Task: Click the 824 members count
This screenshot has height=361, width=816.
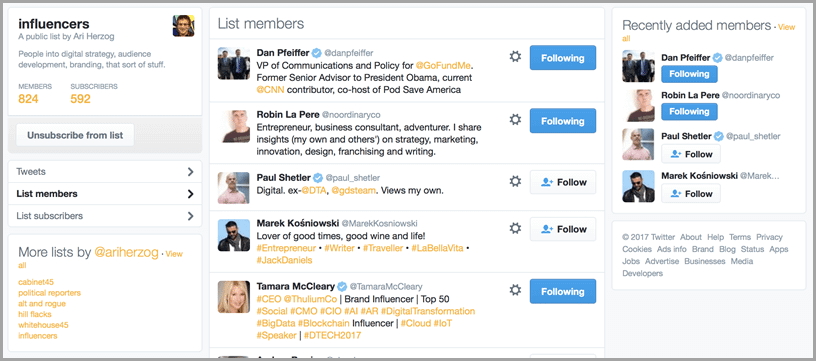Action: [x=28, y=99]
